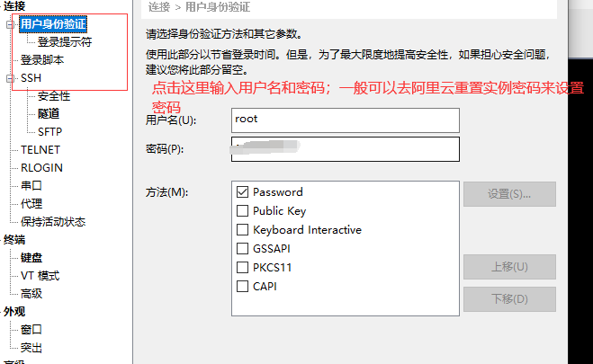Select 登录提示符 in the tree
Image resolution: width=593 pixels, height=364 pixels.
coord(65,41)
